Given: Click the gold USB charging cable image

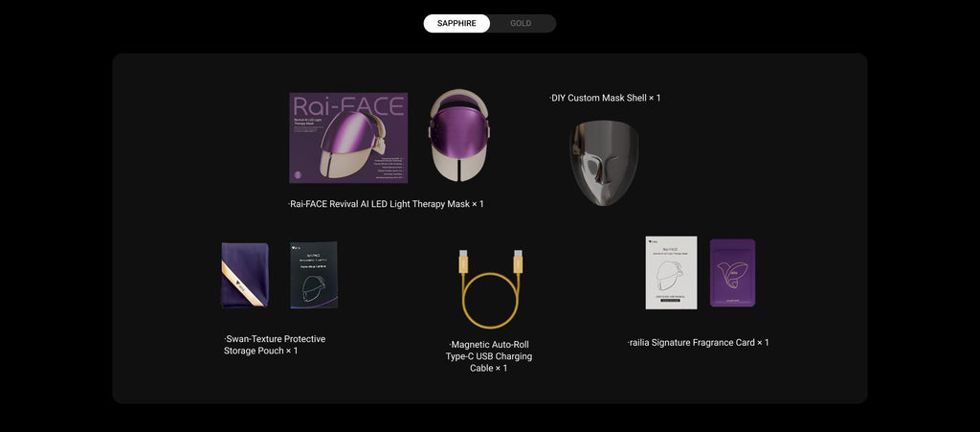Looking at the screenshot, I should click(491, 288).
